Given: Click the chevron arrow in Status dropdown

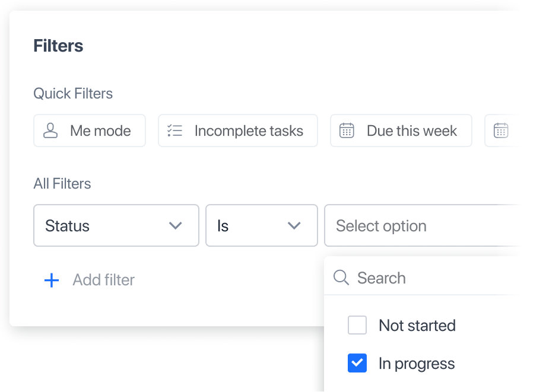Looking at the screenshot, I should click(x=176, y=226).
